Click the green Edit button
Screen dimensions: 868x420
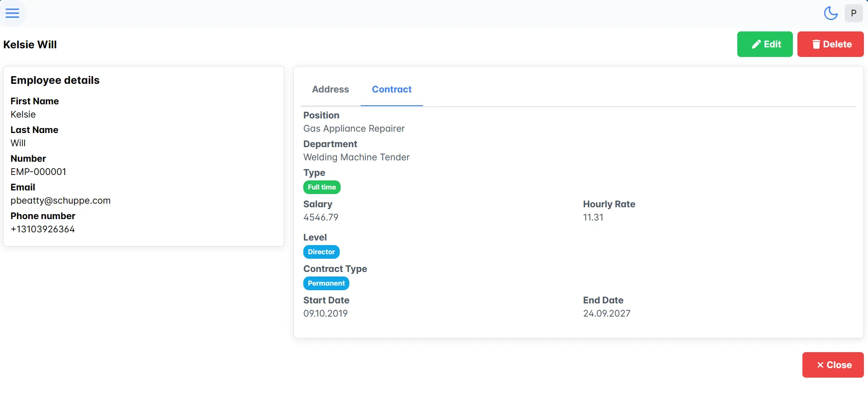tap(765, 44)
